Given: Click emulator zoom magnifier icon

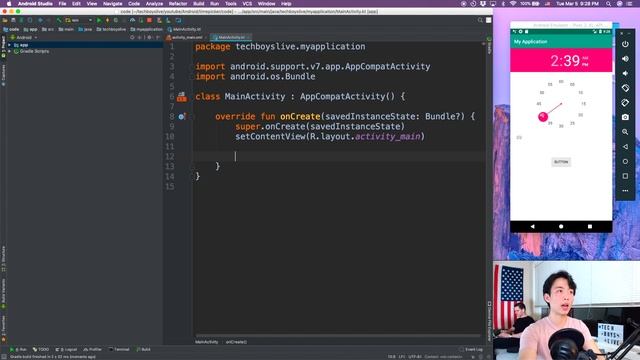Looking at the screenshot, I should pos(625,132).
